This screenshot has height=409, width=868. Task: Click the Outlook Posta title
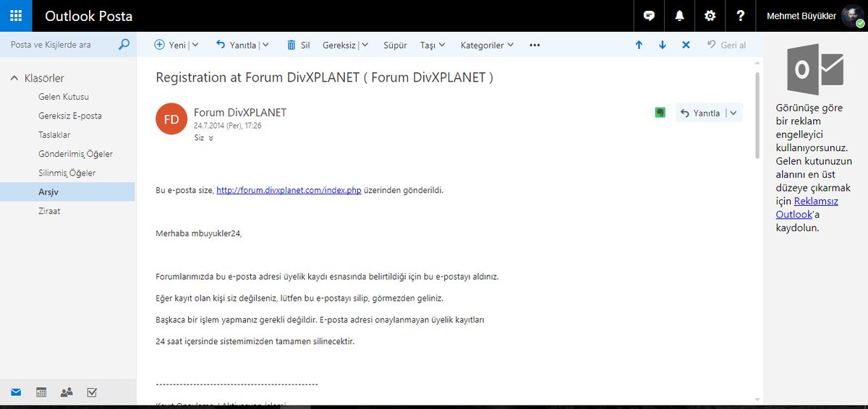pos(89,16)
